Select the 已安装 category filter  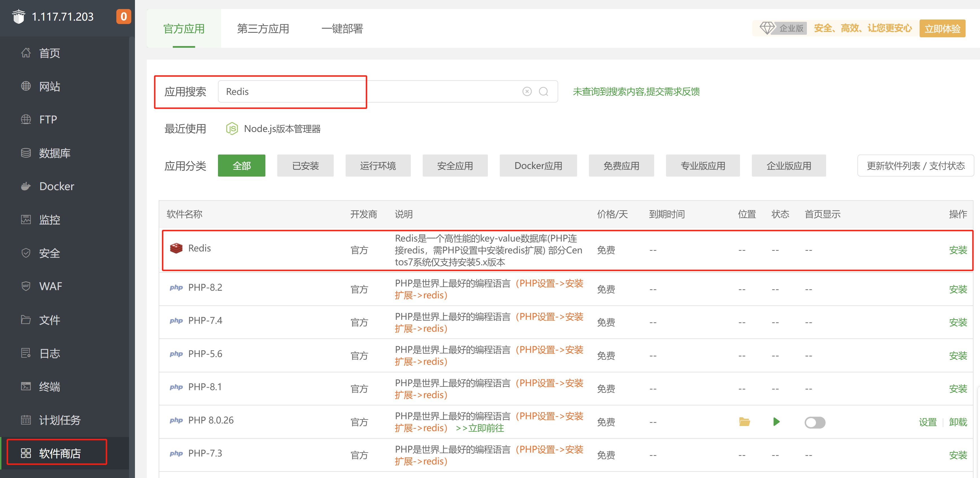pyautogui.click(x=305, y=166)
